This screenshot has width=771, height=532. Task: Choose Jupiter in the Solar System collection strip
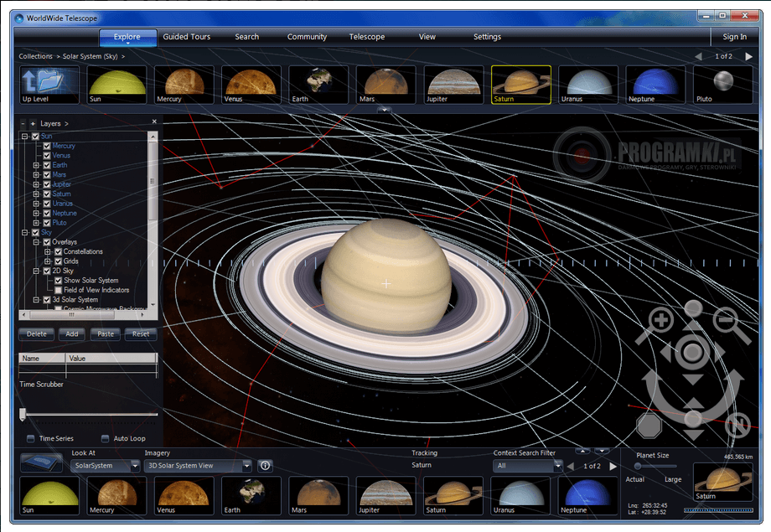click(454, 85)
